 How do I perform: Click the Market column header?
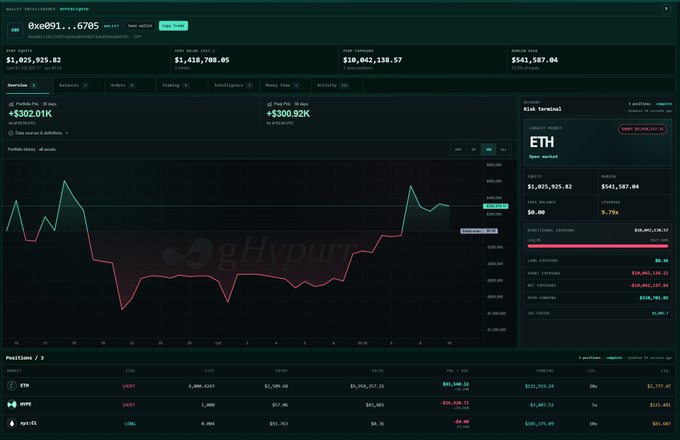(x=14, y=371)
